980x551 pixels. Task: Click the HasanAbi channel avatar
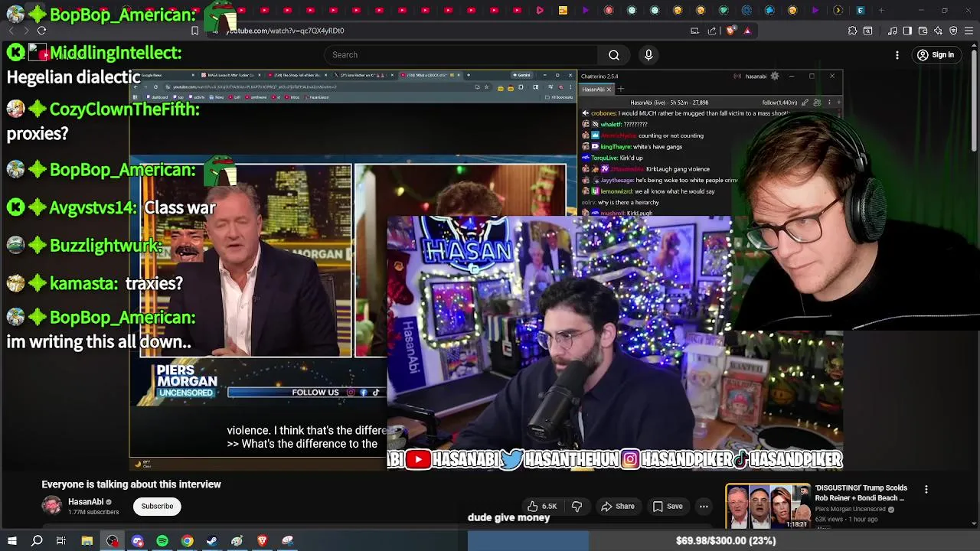click(51, 506)
